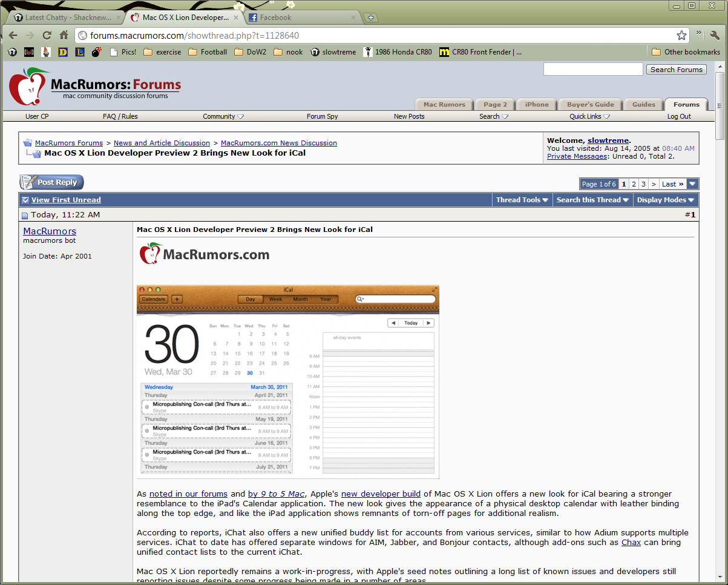Click the thread folder icon in breadcrumb
The image size is (728, 585).
pos(36,154)
